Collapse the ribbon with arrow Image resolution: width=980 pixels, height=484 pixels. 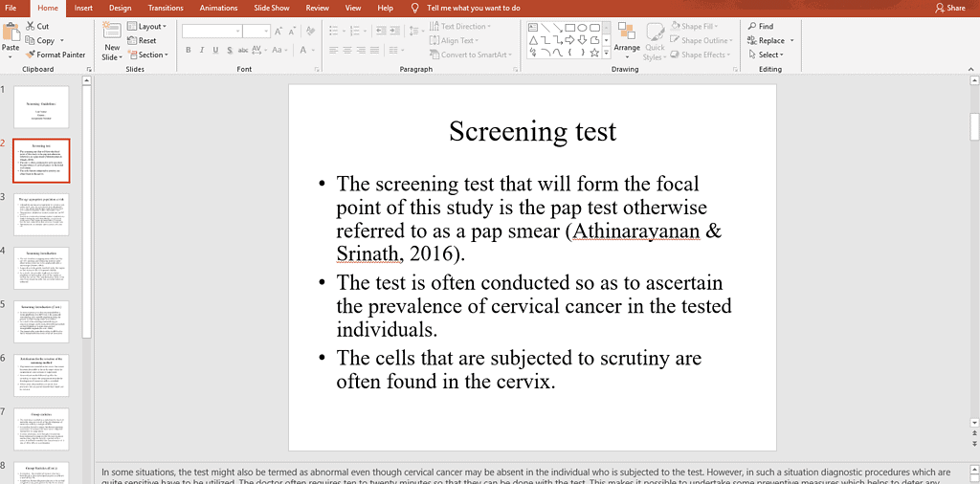tap(973, 69)
